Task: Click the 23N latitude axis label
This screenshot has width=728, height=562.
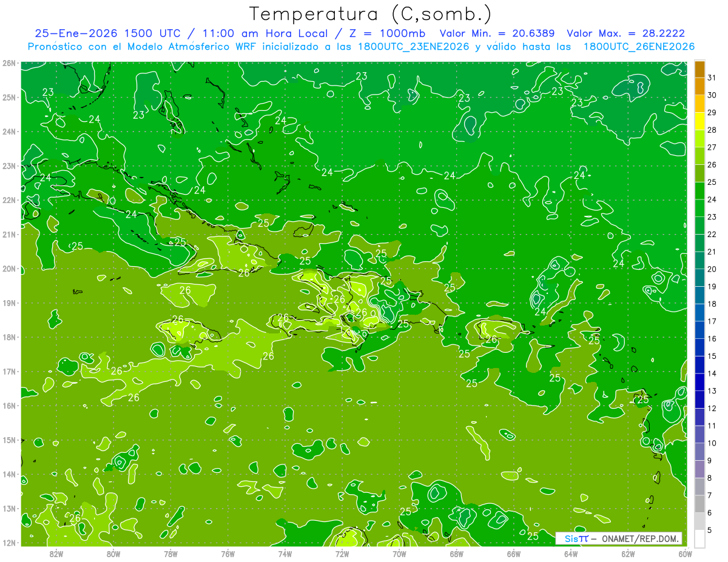Action: [x=9, y=166]
